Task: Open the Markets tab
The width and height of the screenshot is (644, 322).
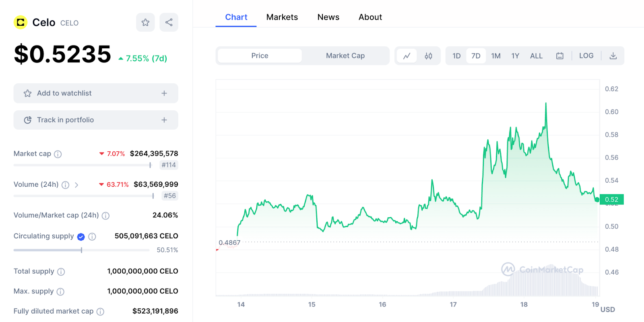Action: point(282,17)
